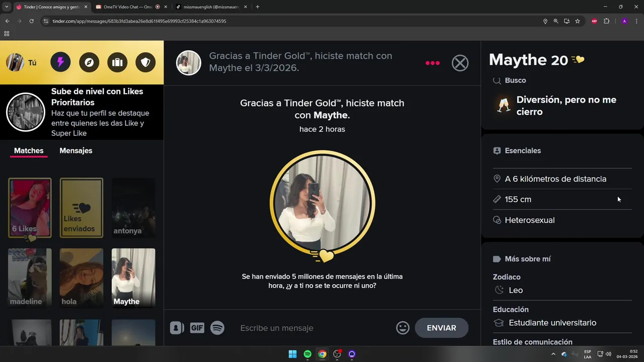Open Chrome from the taskbar
Screen dimensions: 644x362
322,354
